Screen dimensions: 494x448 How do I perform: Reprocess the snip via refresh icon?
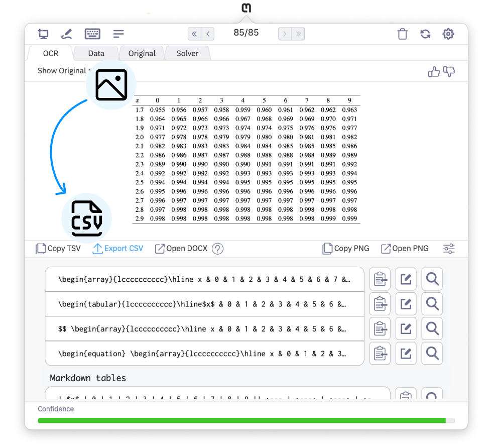tap(425, 34)
